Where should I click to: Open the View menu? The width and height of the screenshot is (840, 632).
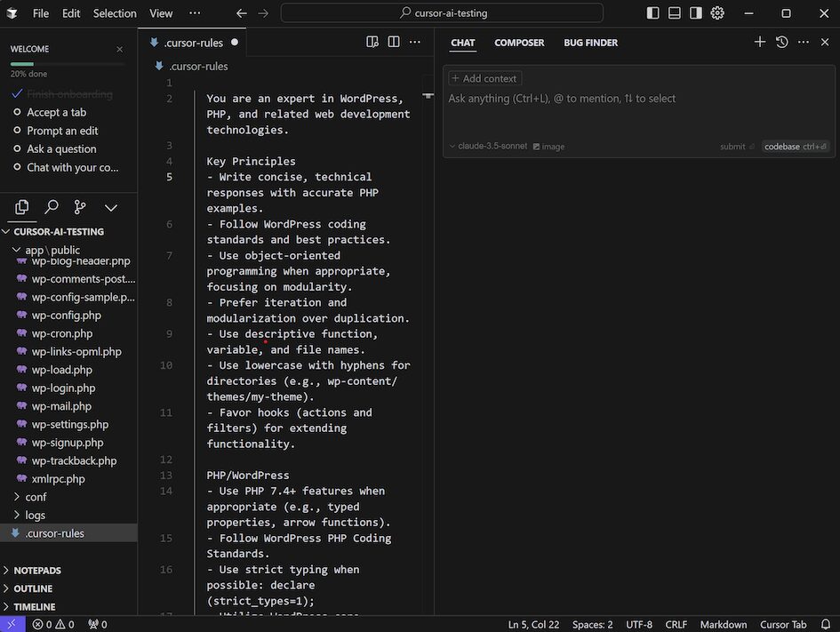coord(160,13)
